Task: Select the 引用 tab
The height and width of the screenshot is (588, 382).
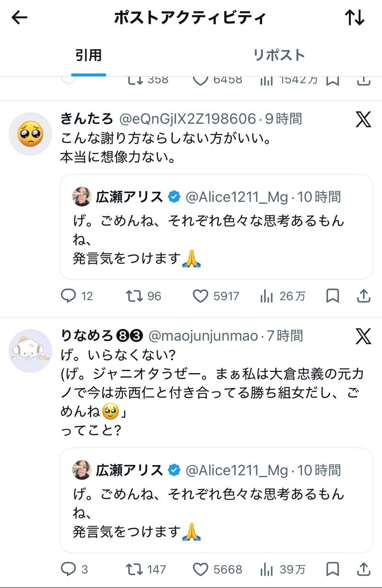Action: [x=89, y=56]
